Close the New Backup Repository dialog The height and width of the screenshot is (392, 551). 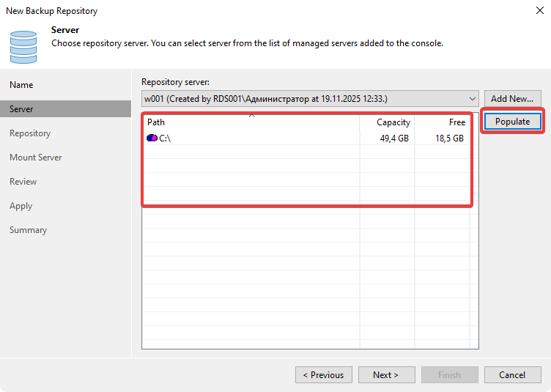[538, 11]
